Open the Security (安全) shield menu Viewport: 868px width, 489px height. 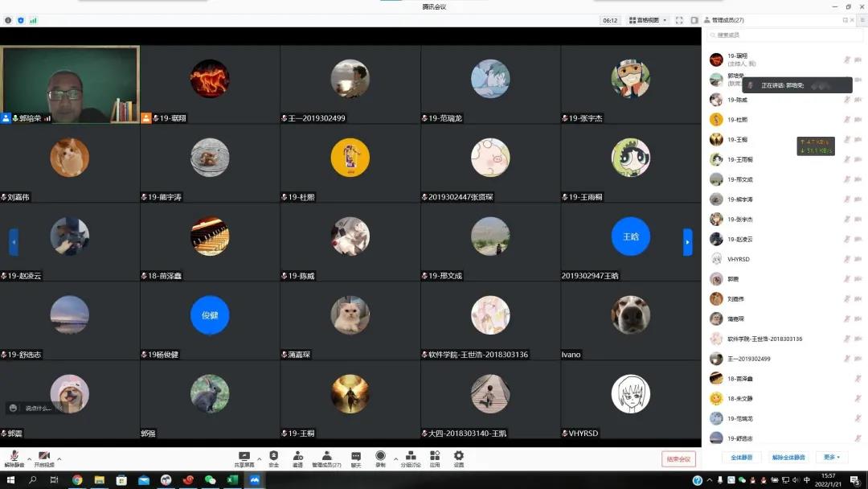point(274,458)
